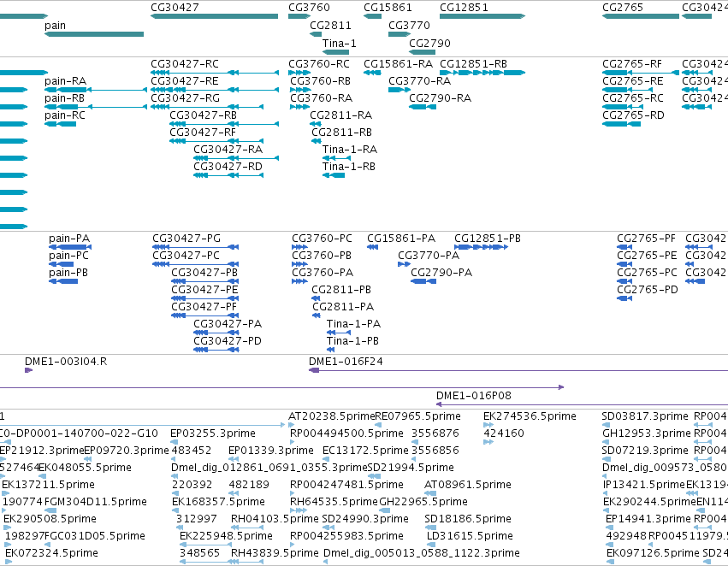The height and width of the screenshot is (566, 728).
Task: Select protein CG2765-PD
Action: 624,298
